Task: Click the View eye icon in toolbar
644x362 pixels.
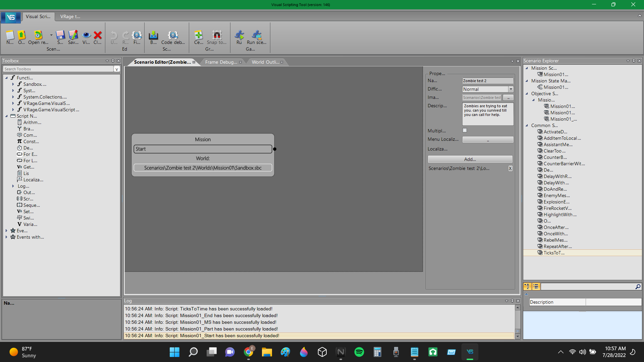Action: (x=86, y=35)
